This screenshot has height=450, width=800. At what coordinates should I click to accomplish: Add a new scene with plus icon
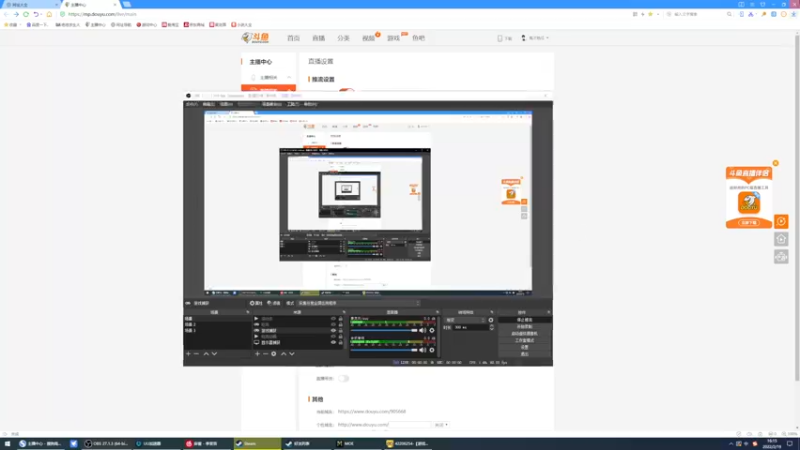click(x=188, y=354)
